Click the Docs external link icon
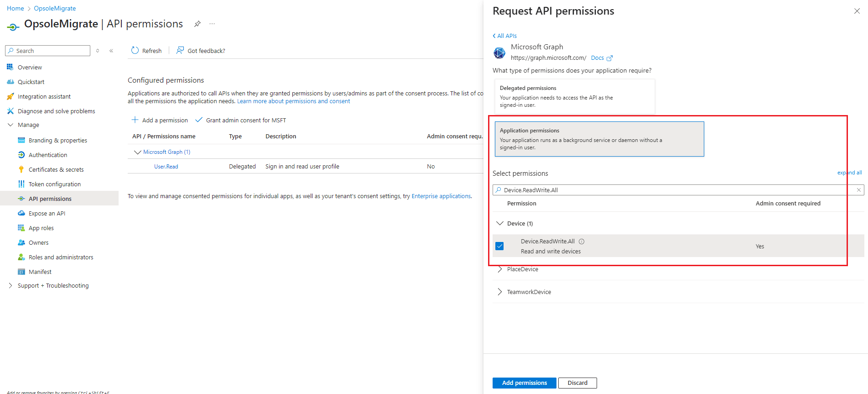868x394 pixels. 609,58
